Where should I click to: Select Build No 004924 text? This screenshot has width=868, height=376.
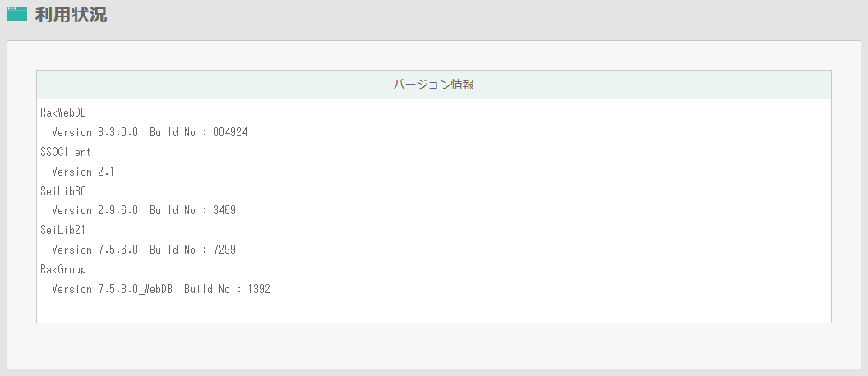click(x=199, y=132)
